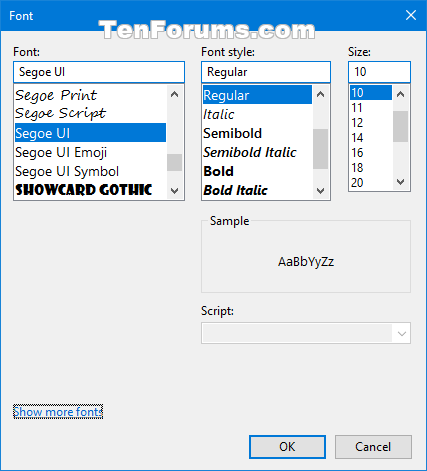This screenshot has width=427, height=471.
Task: Select font size 18
Action: (x=371, y=167)
